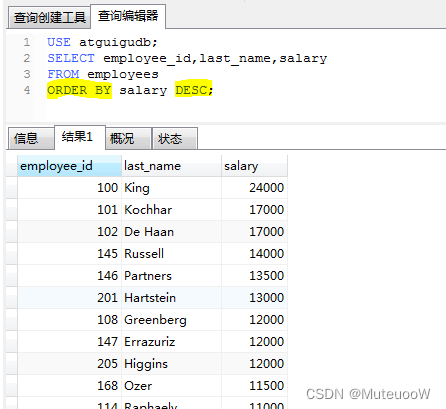446x409 pixels.
Task: Click Higgins's salary cell 12000
Action: coord(254,364)
